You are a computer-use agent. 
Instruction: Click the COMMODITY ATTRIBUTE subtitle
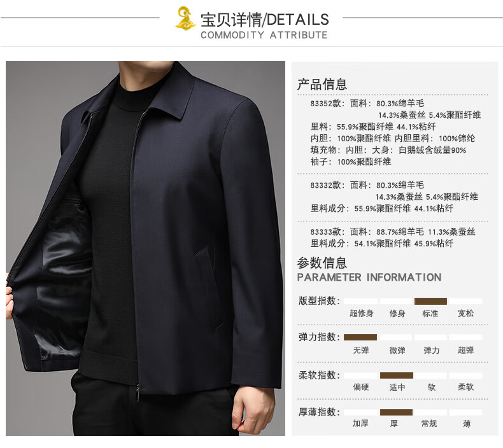point(264,35)
